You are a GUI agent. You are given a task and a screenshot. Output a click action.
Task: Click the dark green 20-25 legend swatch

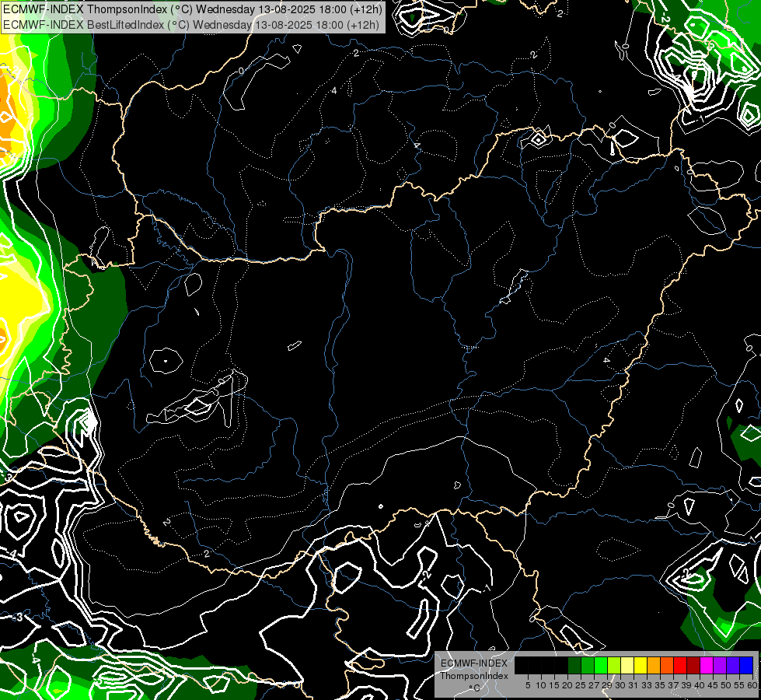pos(574,665)
